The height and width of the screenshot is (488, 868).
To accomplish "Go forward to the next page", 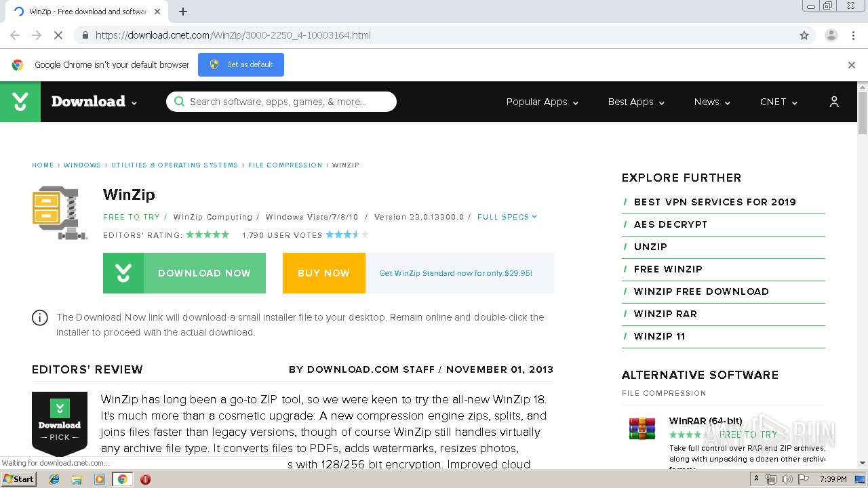I will click(37, 35).
